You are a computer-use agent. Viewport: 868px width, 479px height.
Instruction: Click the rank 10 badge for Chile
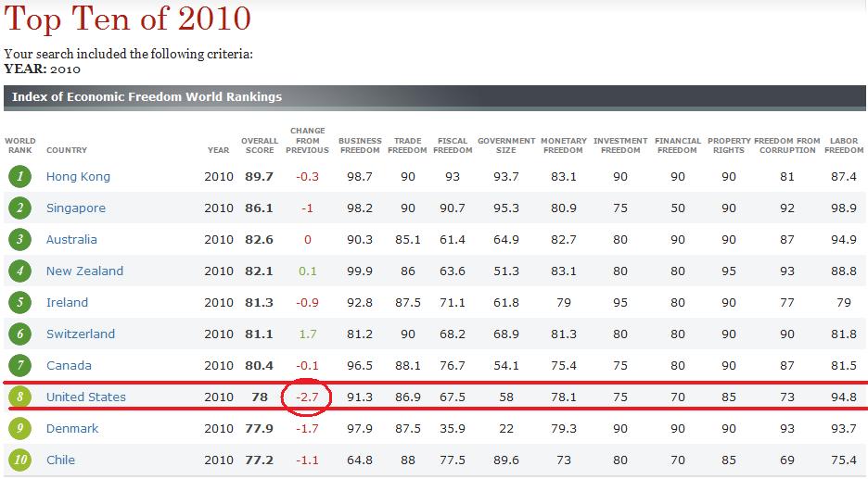(19, 460)
